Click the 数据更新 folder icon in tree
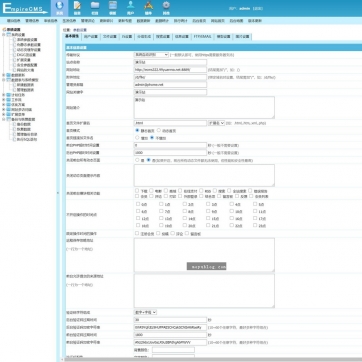The width and height of the screenshot is (362, 362). (x=9, y=75)
